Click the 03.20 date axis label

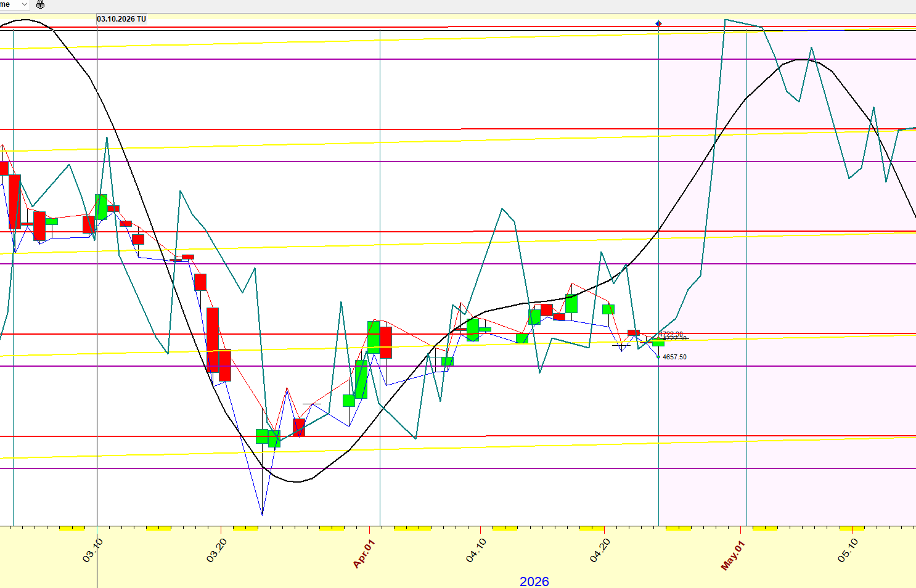point(217,550)
